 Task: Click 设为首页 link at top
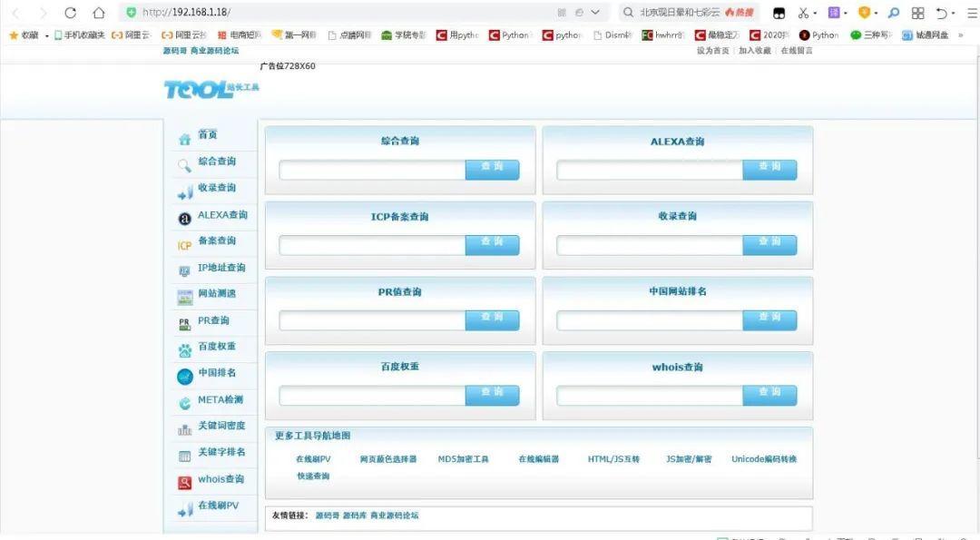point(712,51)
